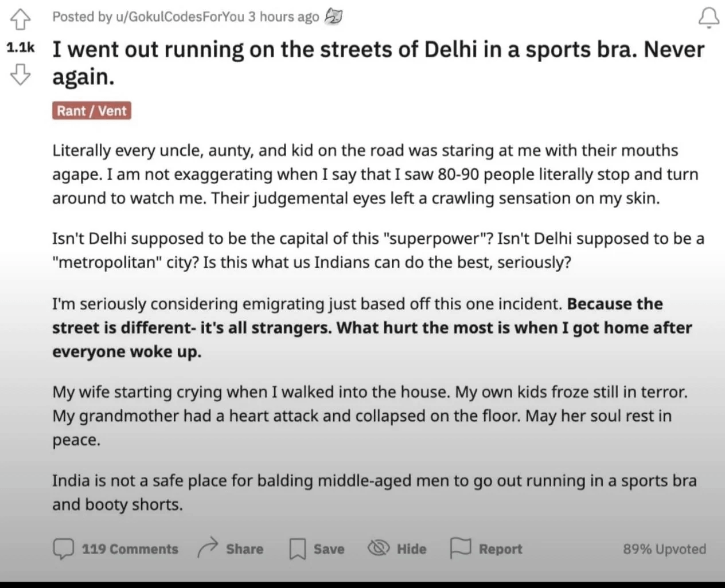The height and width of the screenshot is (588, 725).
Task: Toggle Save on this post
Action: [x=329, y=549]
